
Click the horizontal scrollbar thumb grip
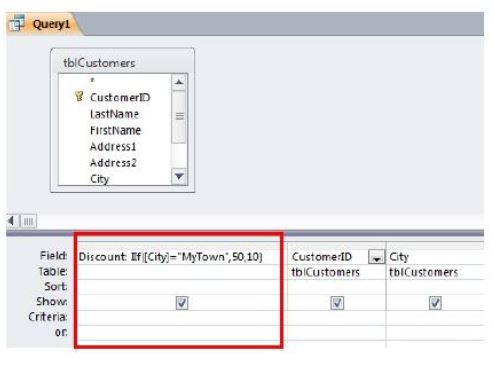point(29,221)
